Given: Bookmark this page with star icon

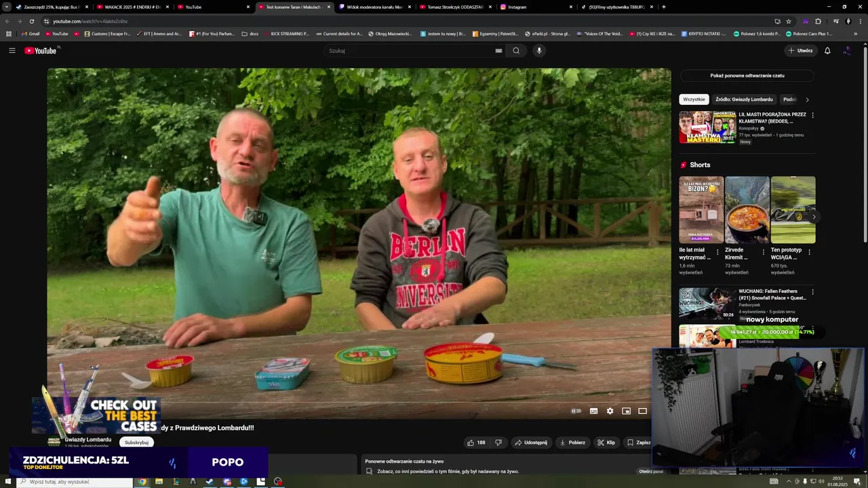Looking at the screenshot, I should [789, 21].
